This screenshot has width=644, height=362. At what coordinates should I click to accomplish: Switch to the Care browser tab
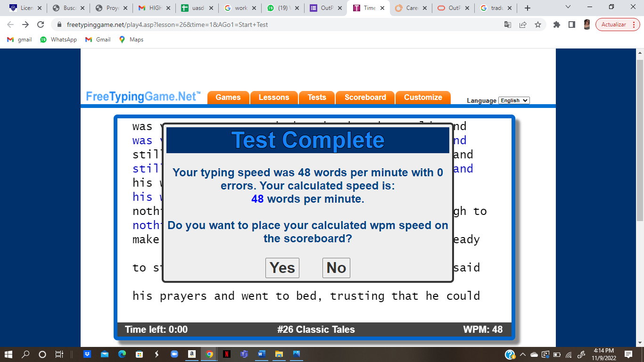tap(410, 8)
